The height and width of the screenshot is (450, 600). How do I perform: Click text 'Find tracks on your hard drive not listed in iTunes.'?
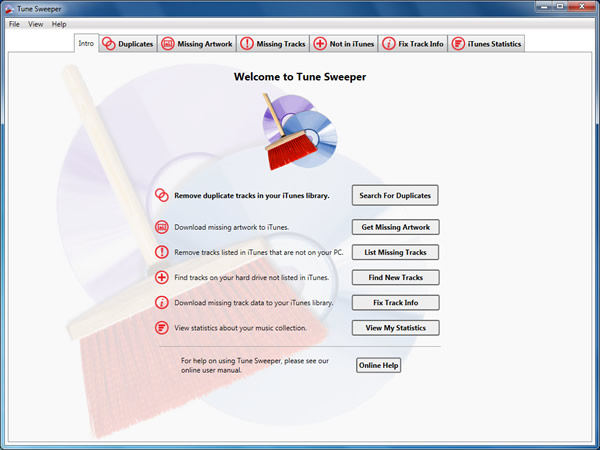252,278
